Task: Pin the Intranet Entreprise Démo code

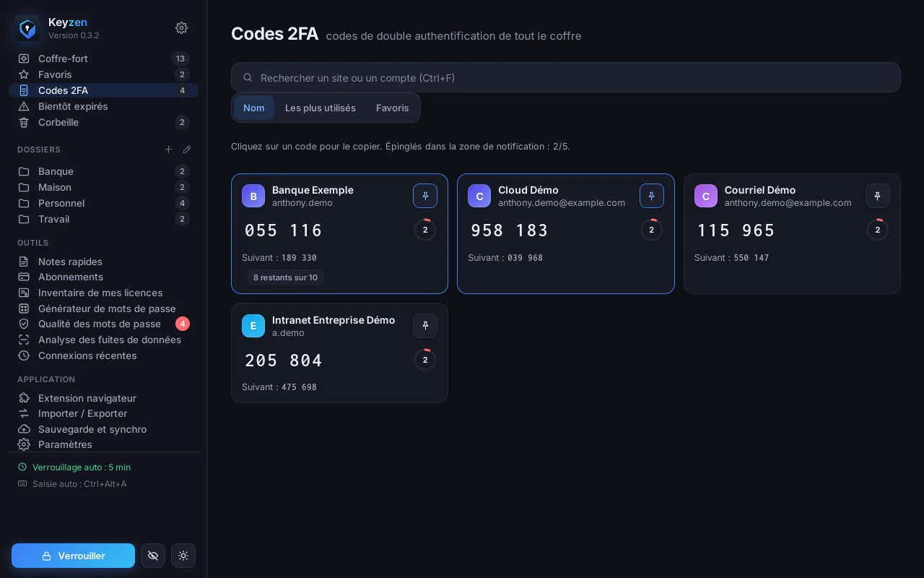Action: pos(425,326)
